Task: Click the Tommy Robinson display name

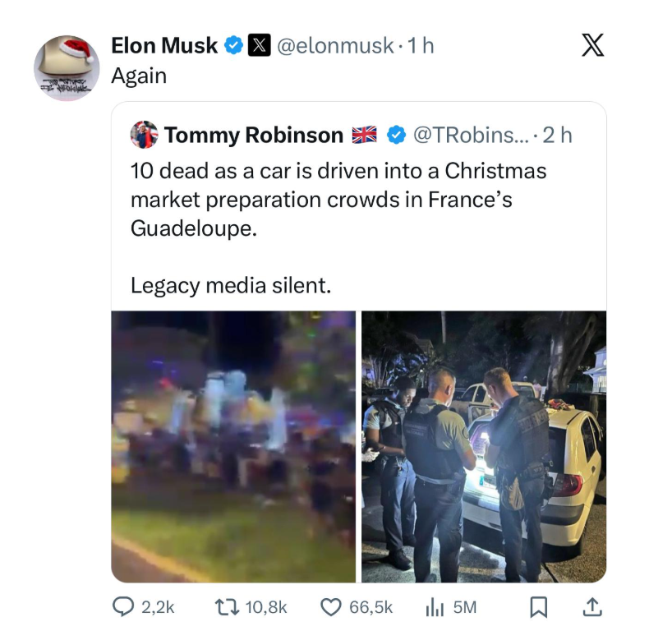Action: [x=253, y=135]
